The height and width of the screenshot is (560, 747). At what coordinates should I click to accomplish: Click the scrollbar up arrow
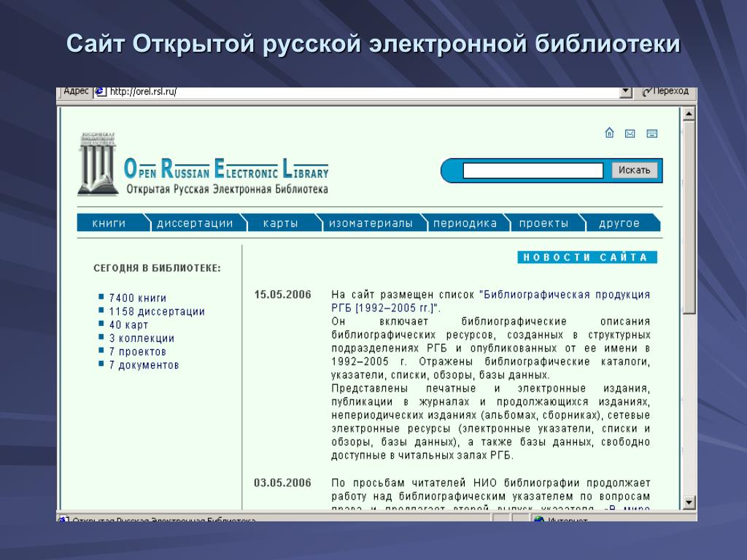pos(689,114)
